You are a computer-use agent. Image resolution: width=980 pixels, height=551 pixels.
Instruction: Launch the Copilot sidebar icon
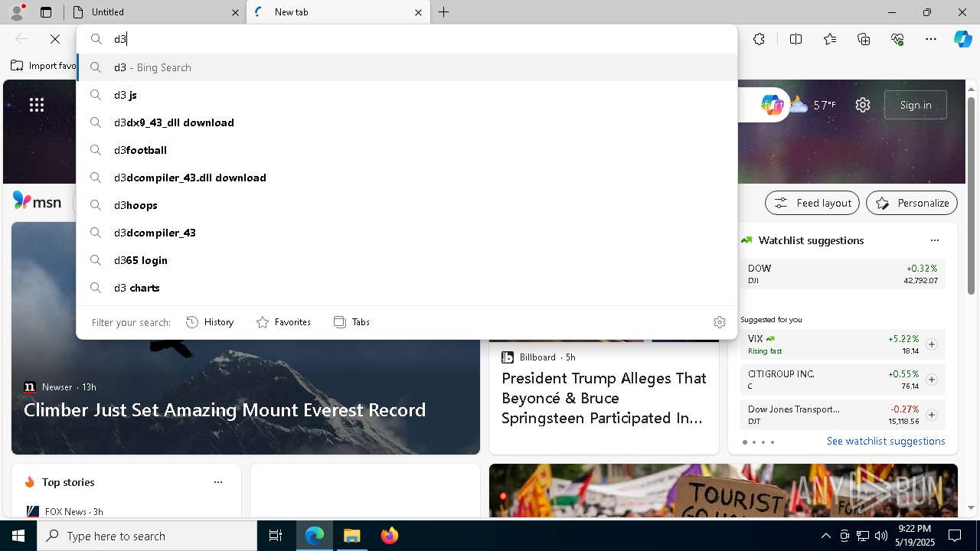coord(962,39)
